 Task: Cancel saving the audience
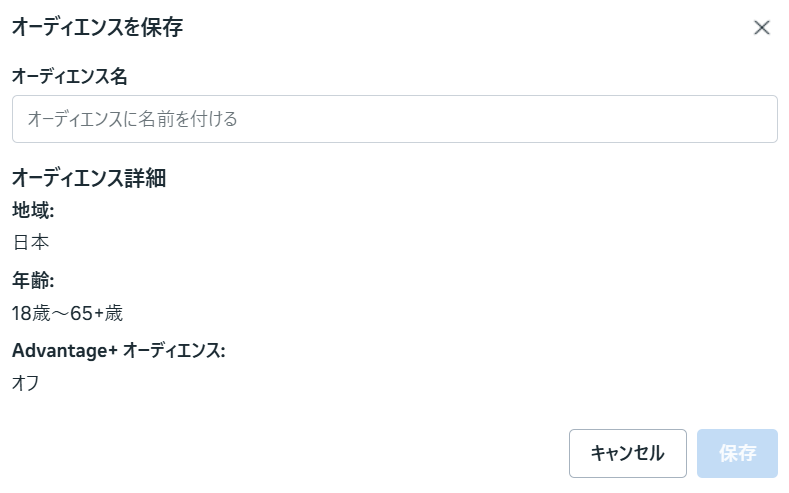pos(627,453)
